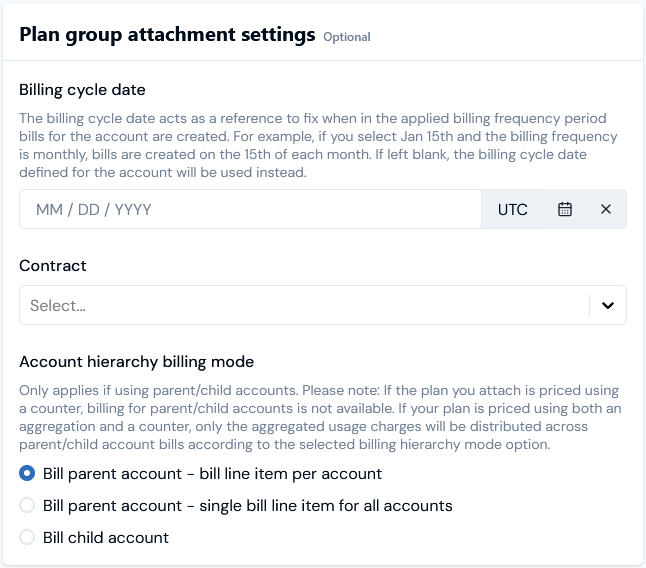The height and width of the screenshot is (568, 646).
Task: Open the calendar date picker icon
Action: tap(564, 209)
